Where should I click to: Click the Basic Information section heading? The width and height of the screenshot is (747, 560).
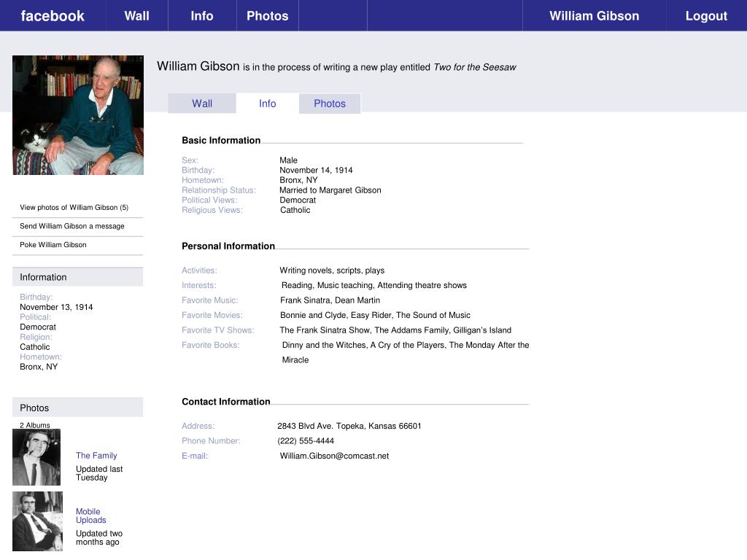(221, 141)
